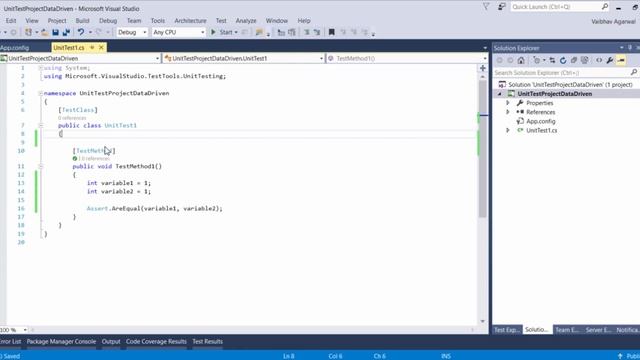The height and width of the screenshot is (360, 640).
Task: Open the Build menu
Action: coord(82,20)
